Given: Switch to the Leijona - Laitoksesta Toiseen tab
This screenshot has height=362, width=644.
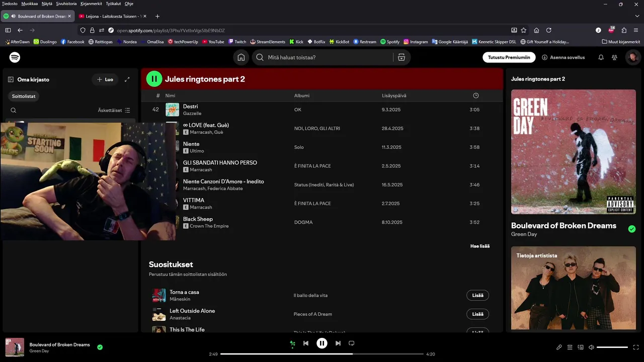Looking at the screenshot, I should 113,16.
